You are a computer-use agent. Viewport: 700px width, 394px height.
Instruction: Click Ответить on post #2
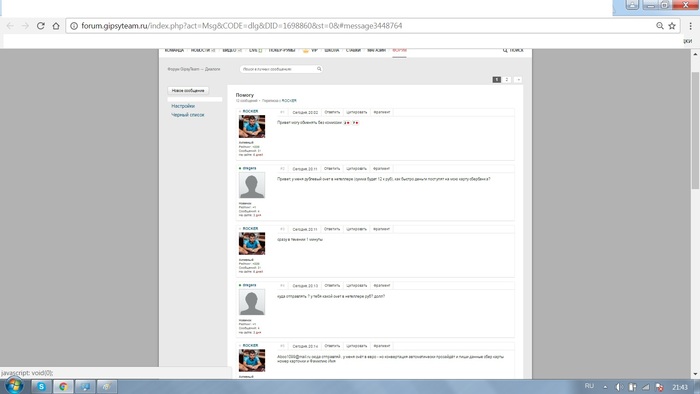click(x=332, y=169)
